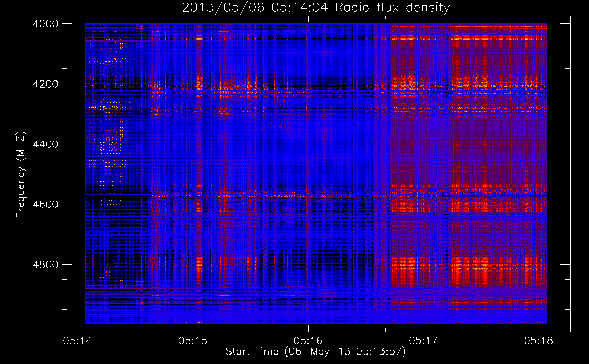Click the 4000 frequency axis label
589x364 pixels.
(45, 24)
